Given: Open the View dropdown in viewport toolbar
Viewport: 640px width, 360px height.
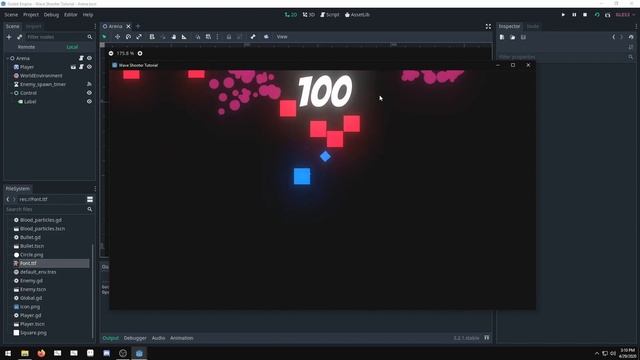Looking at the screenshot, I should 282,37.
